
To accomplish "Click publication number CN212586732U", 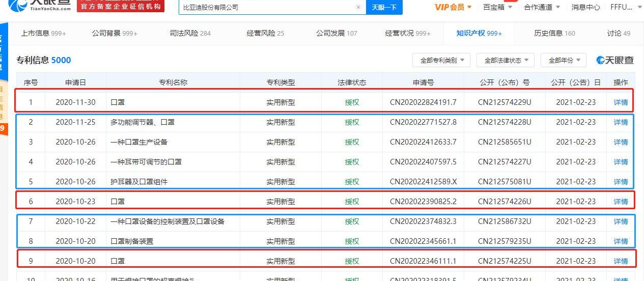I will 505,221.
